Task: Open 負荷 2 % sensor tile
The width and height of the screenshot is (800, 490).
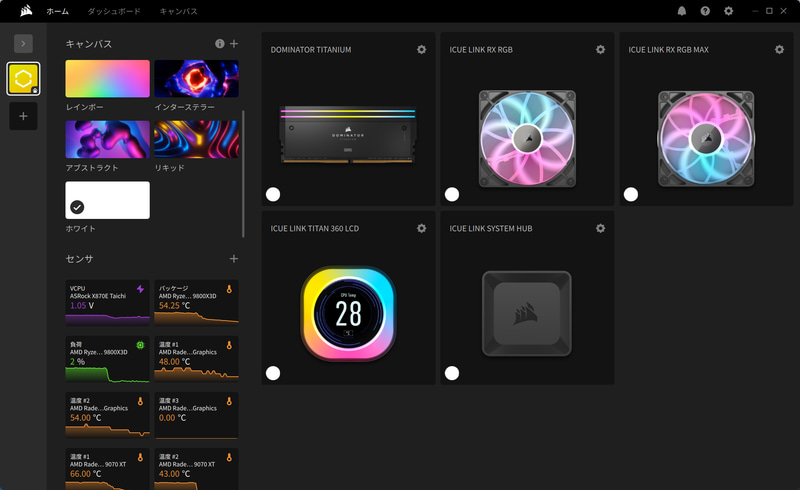Action: click(108, 359)
